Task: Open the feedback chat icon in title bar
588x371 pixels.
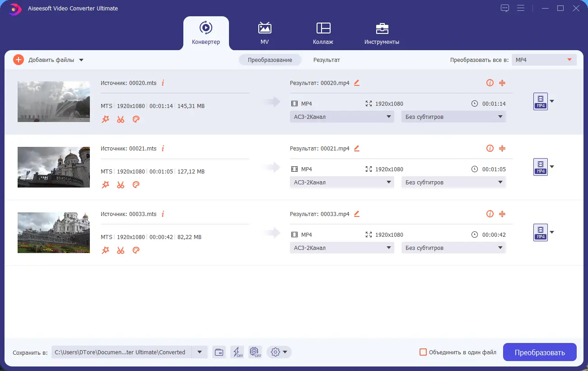Action: pos(505,8)
